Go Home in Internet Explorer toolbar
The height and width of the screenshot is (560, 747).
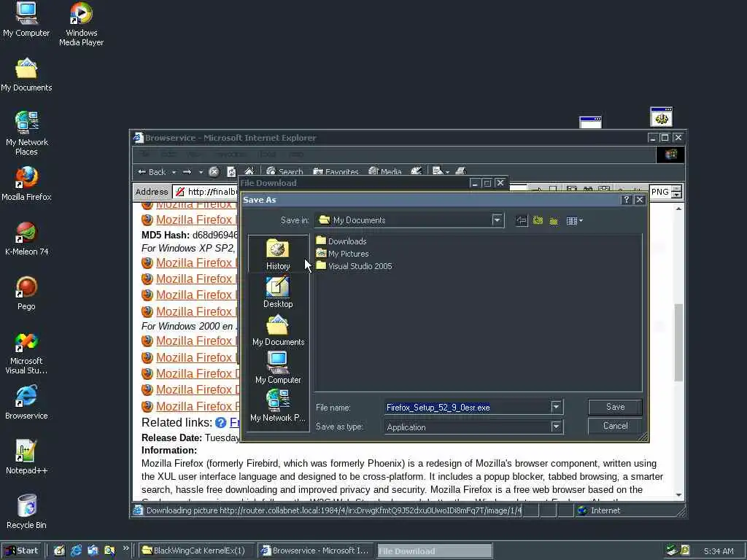[249, 171]
